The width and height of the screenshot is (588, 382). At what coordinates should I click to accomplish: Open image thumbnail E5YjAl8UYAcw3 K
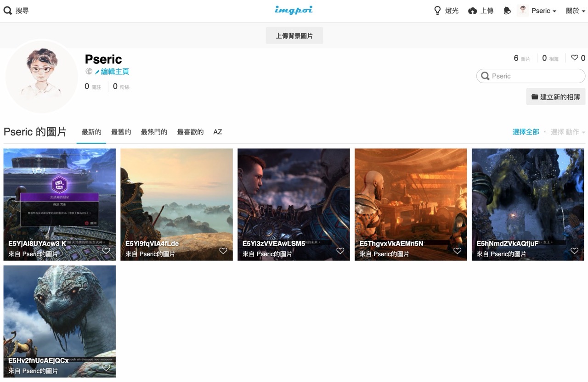pos(60,204)
